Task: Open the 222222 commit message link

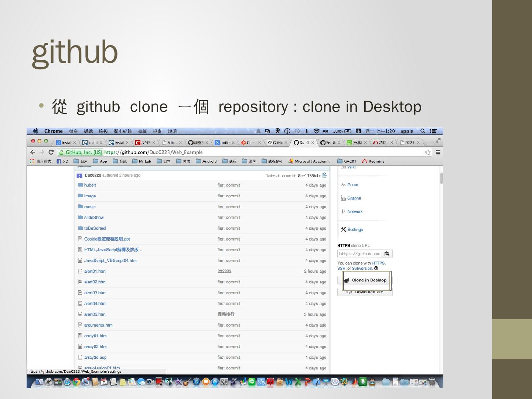Action: point(224,271)
